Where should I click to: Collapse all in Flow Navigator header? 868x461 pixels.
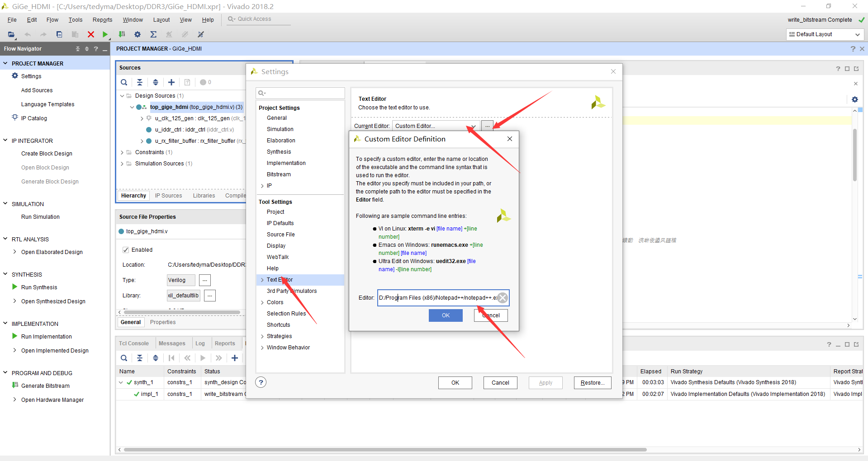pos(78,49)
